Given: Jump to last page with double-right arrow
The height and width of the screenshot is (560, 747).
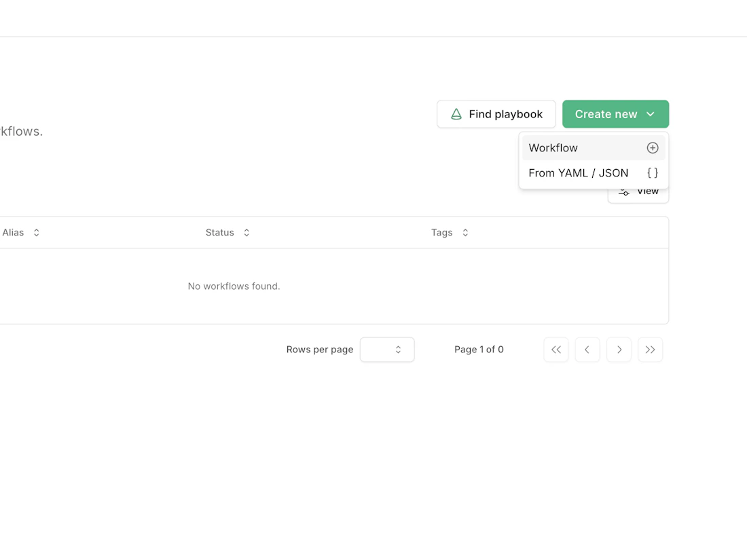Looking at the screenshot, I should coord(650,350).
